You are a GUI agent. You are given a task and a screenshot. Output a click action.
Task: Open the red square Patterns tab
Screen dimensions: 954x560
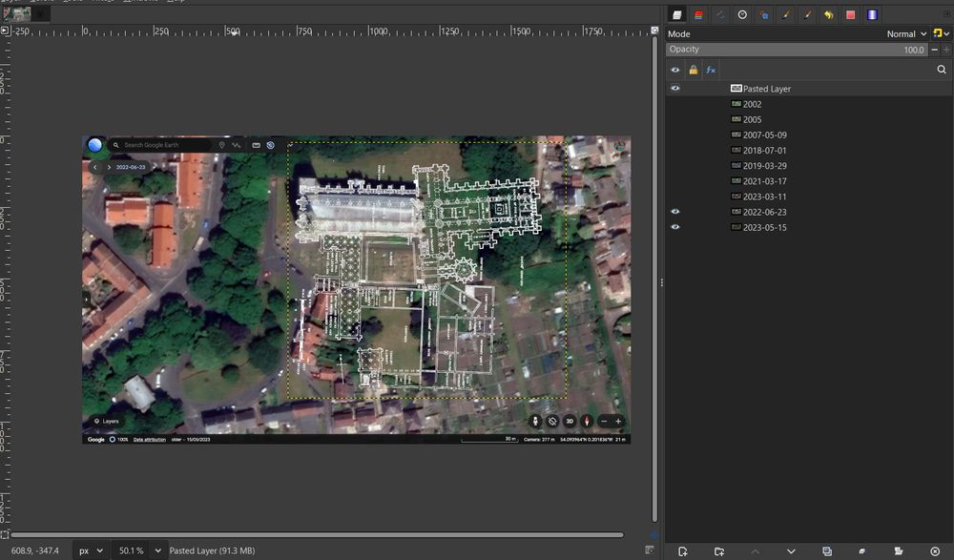click(x=851, y=14)
